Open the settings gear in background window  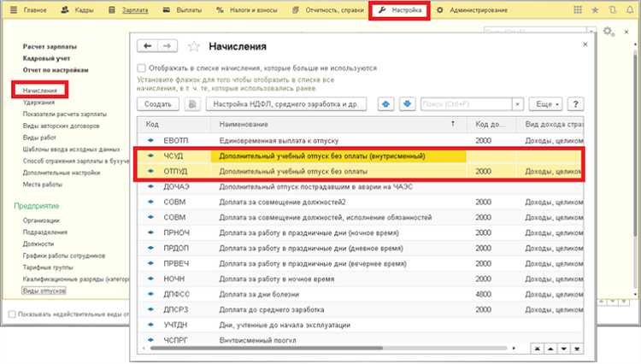[x=609, y=32]
